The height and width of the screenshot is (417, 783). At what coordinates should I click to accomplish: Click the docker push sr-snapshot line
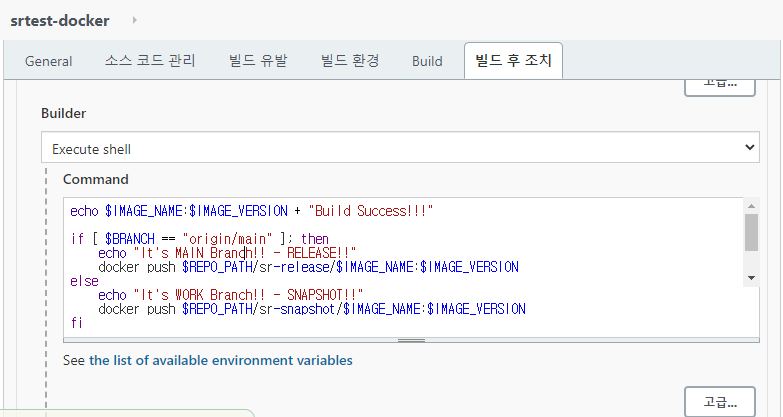pos(312,309)
